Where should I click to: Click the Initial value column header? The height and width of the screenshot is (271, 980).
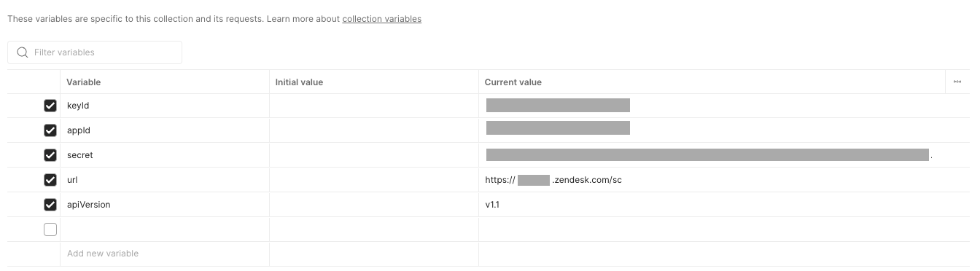[299, 82]
